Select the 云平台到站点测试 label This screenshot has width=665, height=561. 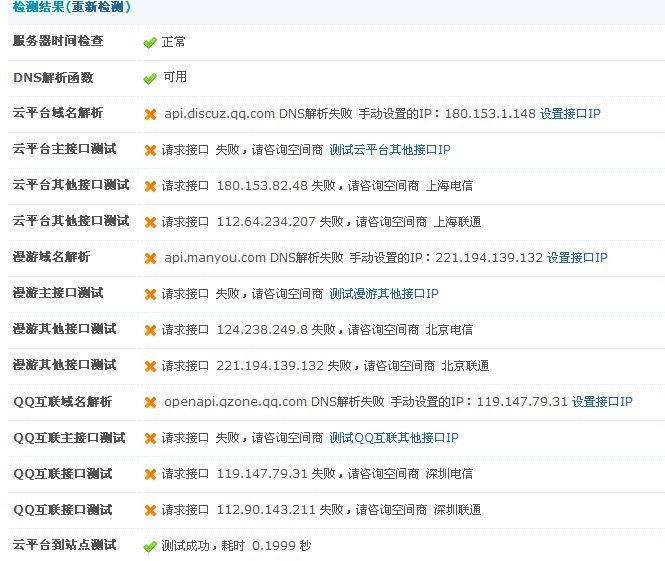tap(64, 544)
